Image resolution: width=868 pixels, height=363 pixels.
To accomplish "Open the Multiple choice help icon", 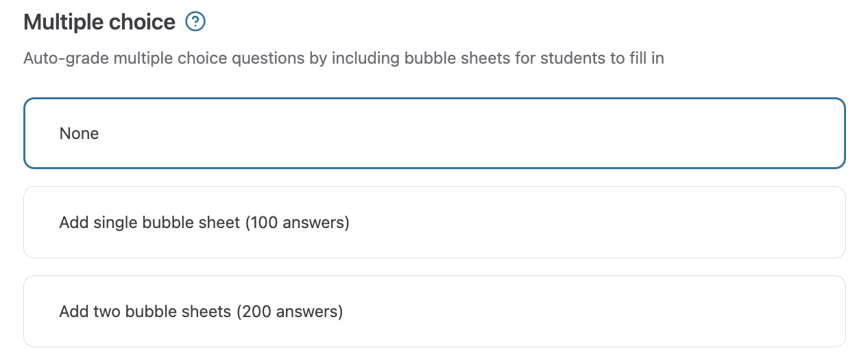I will 195,23.
